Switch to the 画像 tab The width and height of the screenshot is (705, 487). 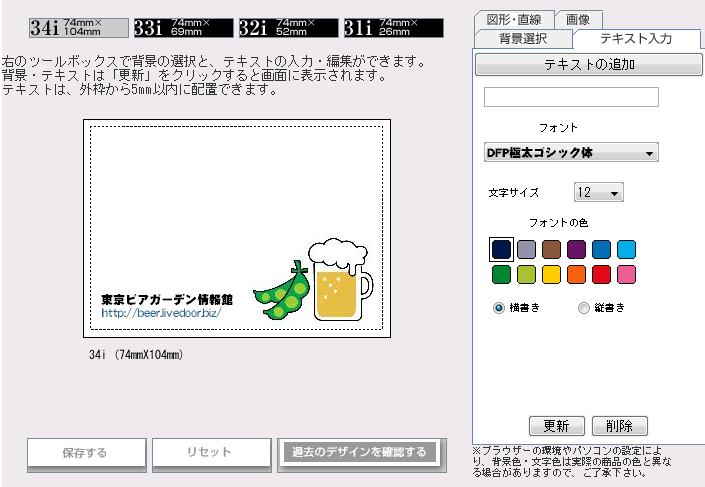click(x=578, y=19)
